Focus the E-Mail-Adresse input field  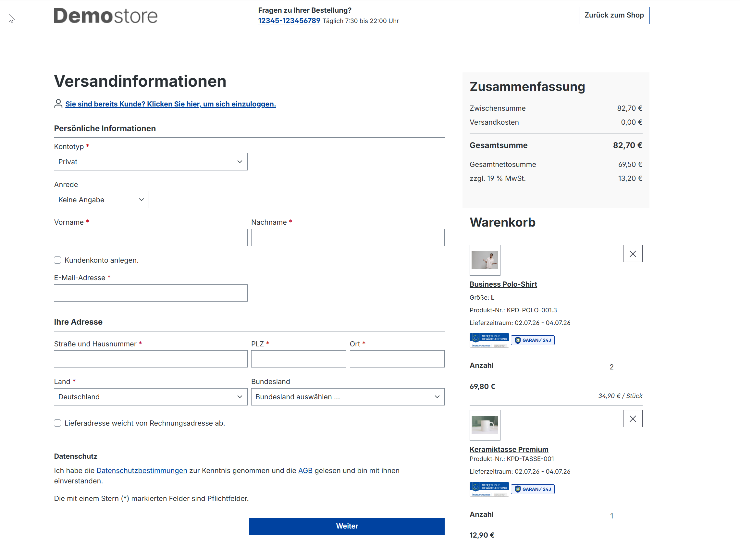[x=151, y=293]
